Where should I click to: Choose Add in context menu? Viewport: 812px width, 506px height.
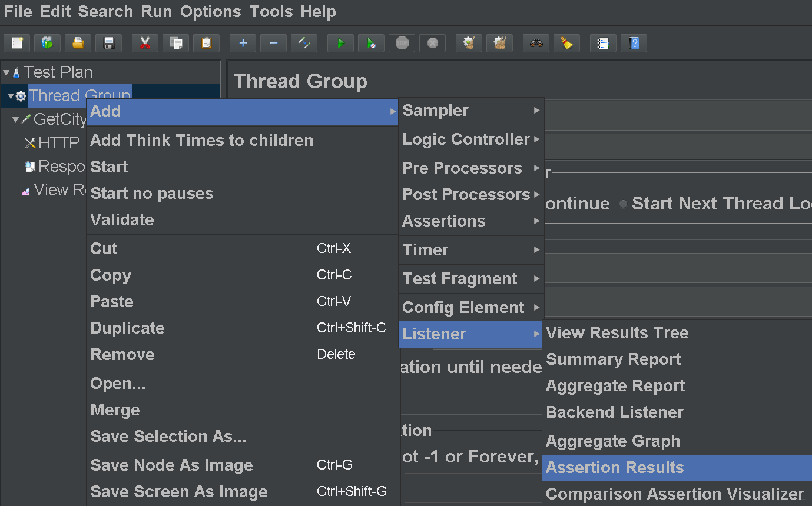242,112
